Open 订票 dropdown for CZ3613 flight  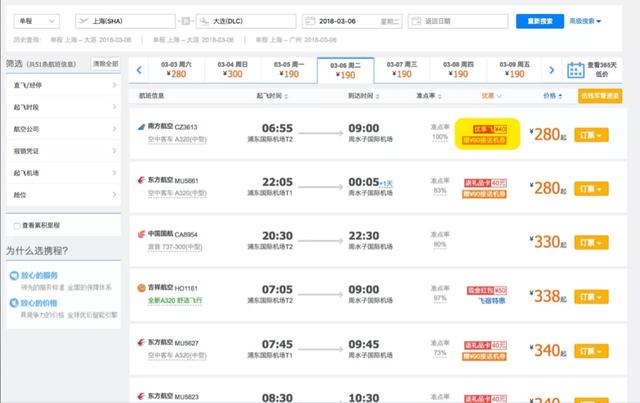pyautogui.click(x=591, y=135)
